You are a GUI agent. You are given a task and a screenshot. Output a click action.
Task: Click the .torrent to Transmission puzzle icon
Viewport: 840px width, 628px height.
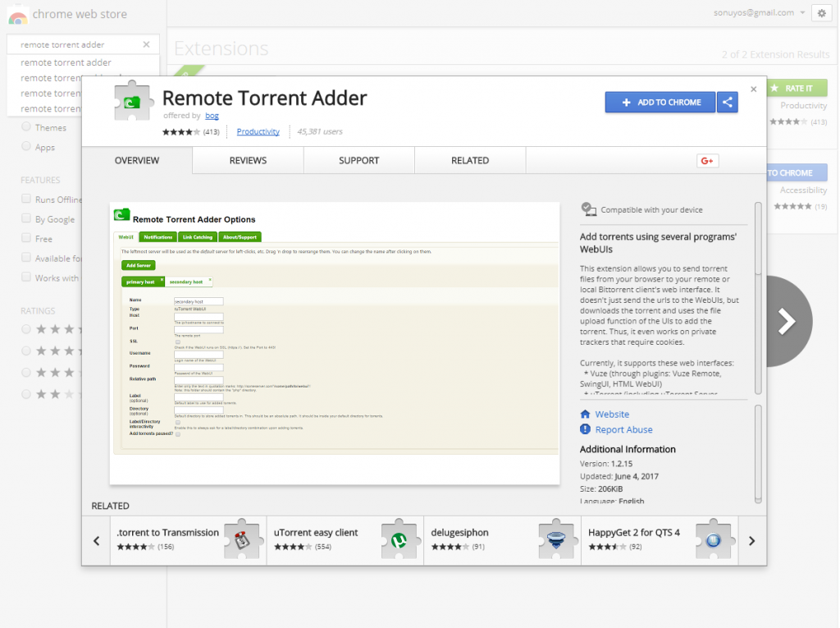(243, 539)
